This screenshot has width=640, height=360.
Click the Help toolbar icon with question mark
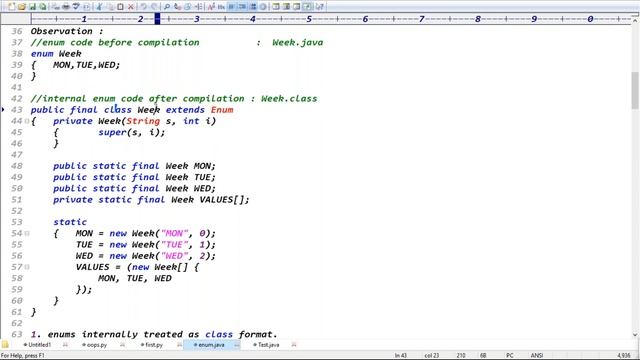coord(320,7)
